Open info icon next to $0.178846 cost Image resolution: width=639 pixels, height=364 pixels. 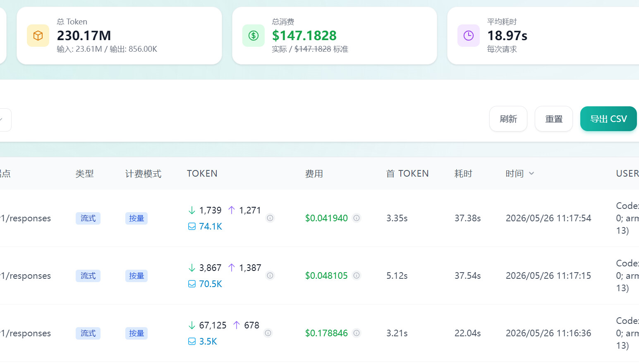(x=357, y=333)
